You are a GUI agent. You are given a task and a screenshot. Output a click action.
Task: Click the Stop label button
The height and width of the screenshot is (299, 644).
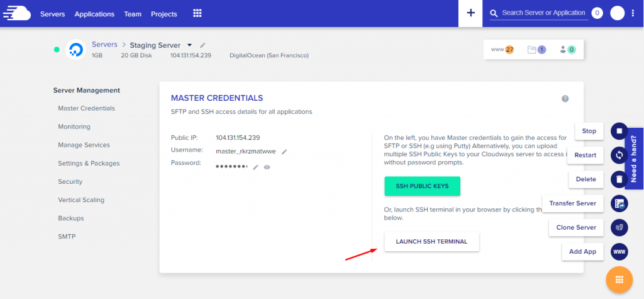point(589,131)
